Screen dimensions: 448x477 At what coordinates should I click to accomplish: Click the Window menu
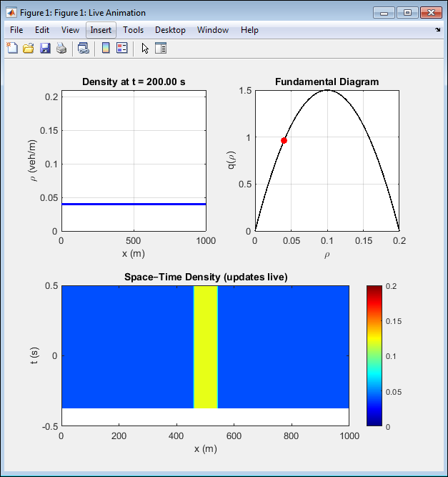point(213,30)
